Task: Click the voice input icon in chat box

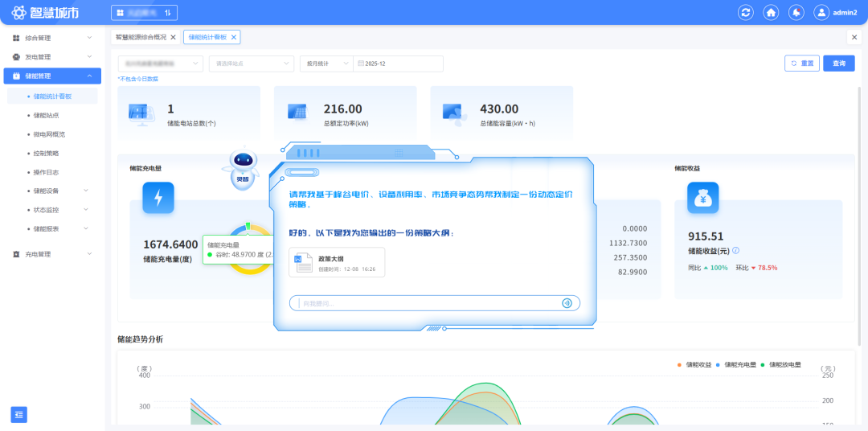Action: pyautogui.click(x=567, y=303)
